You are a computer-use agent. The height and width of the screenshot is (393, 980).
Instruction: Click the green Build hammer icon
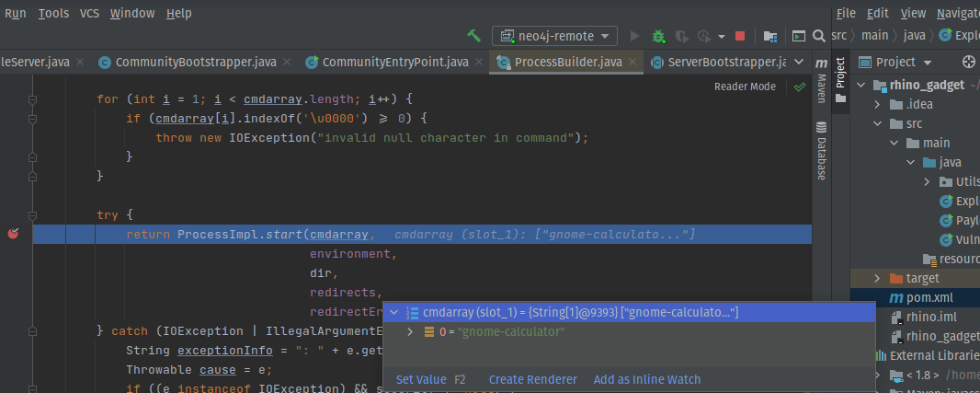click(x=473, y=36)
